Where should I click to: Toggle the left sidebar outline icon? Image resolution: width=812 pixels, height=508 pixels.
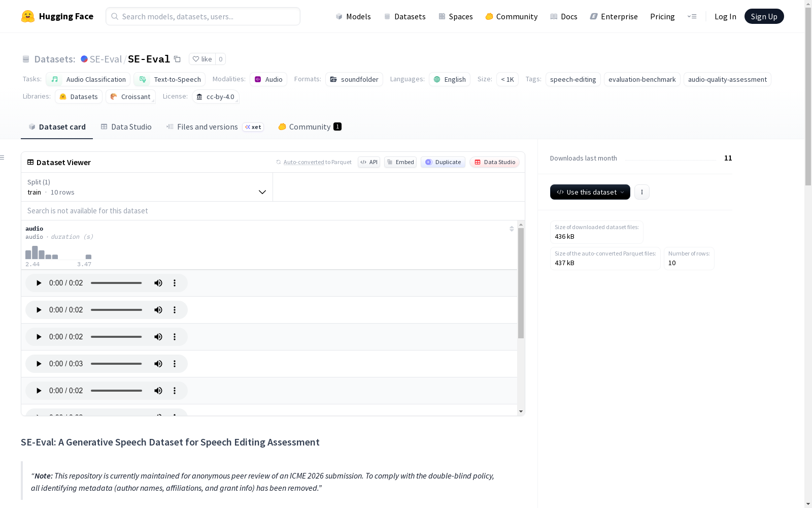pyautogui.click(x=3, y=157)
